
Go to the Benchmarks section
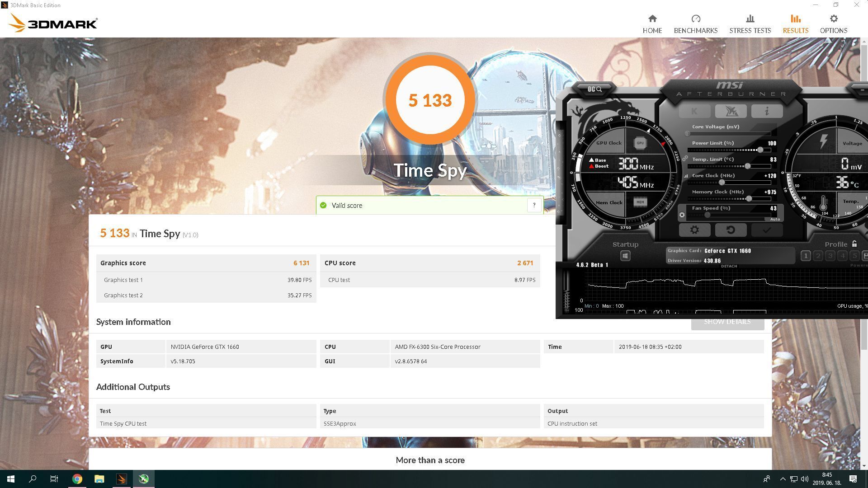pyautogui.click(x=695, y=24)
